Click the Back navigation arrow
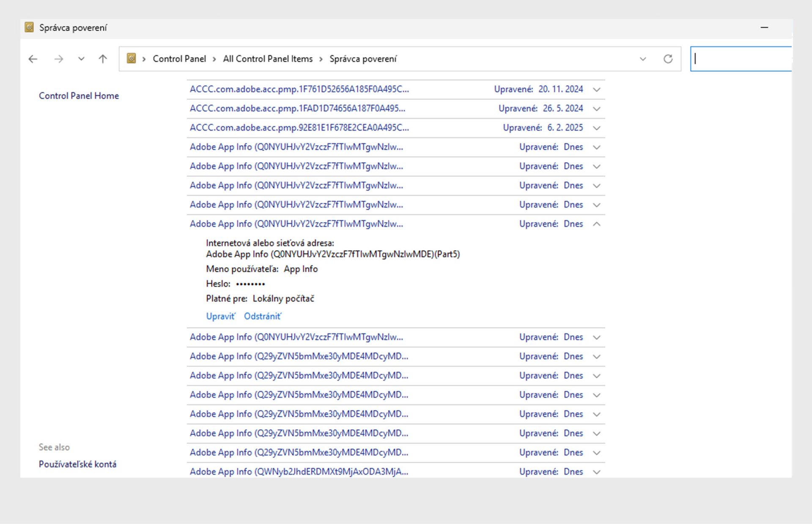 point(33,59)
